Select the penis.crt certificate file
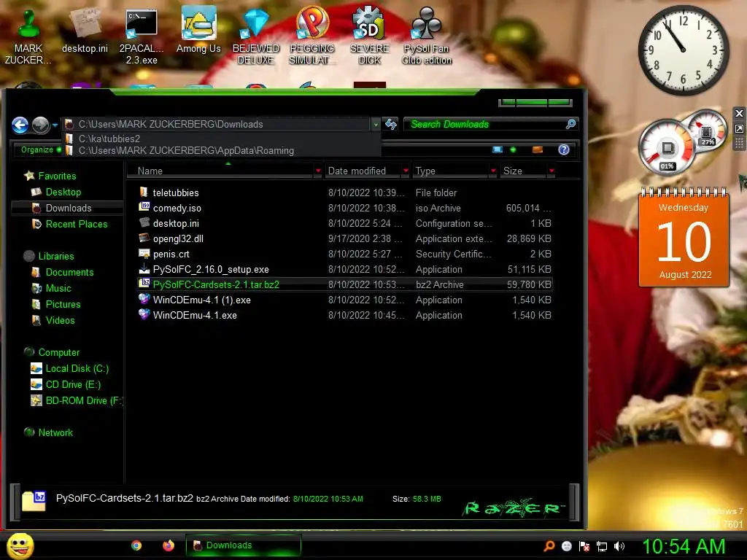 [x=345, y=254]
